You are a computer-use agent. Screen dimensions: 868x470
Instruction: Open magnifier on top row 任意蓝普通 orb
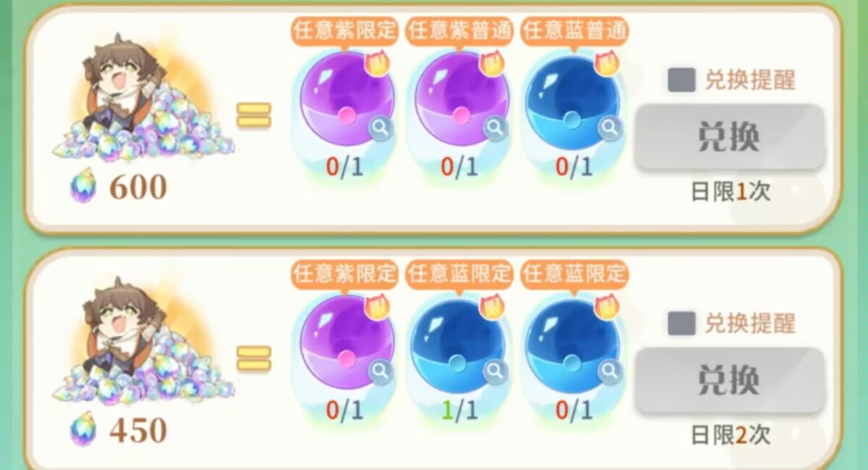tap(610, 128)
